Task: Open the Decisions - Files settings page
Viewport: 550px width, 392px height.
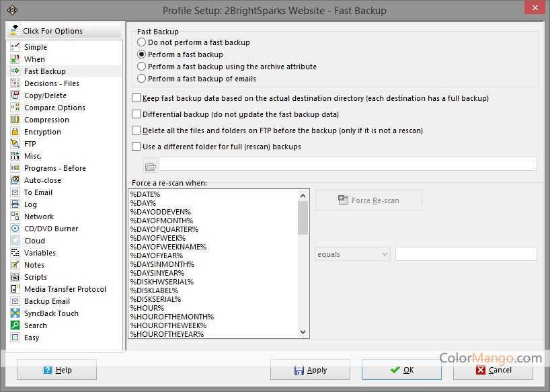Action: click(x=51, y=83)
